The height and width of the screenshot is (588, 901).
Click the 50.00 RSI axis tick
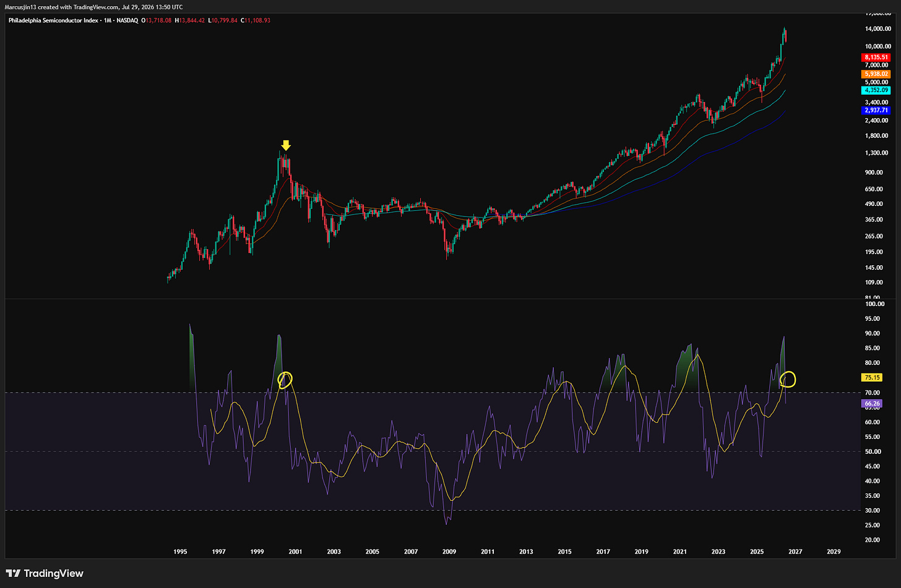click(873, 452)
